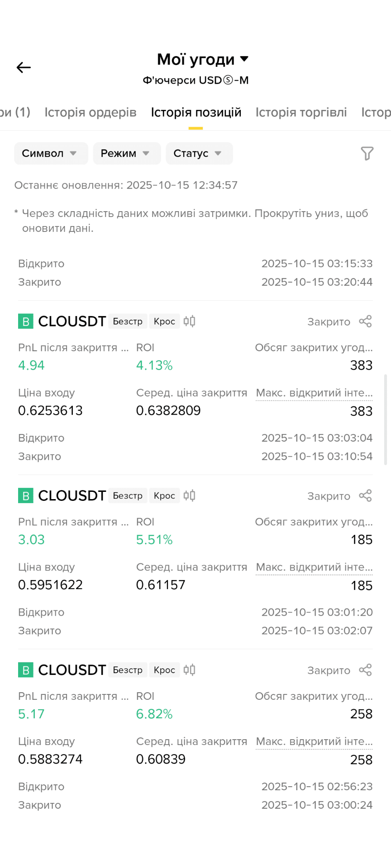Select the Історія позицій tab
Viewport: 391px width, 868px height.
196,112
